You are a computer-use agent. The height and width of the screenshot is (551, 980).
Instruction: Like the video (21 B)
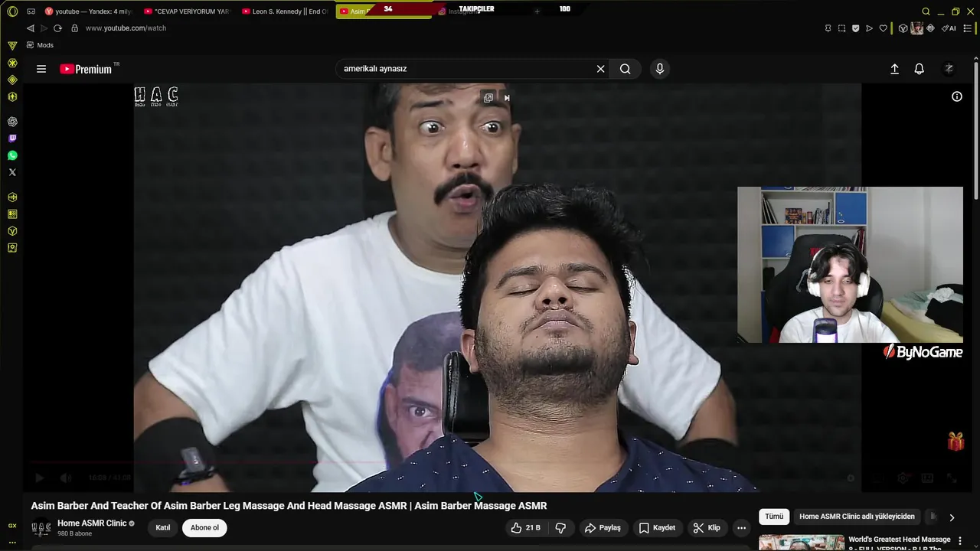pos(526,527)
